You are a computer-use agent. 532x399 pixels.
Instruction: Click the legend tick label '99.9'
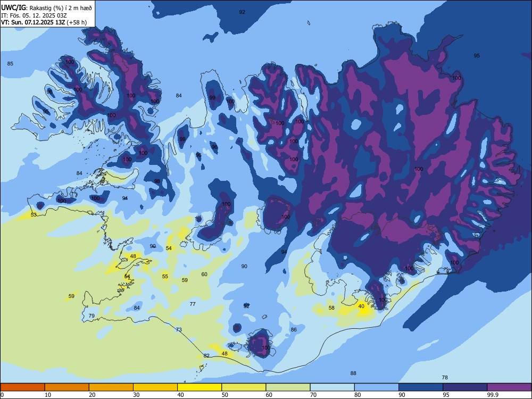[492, 395]
